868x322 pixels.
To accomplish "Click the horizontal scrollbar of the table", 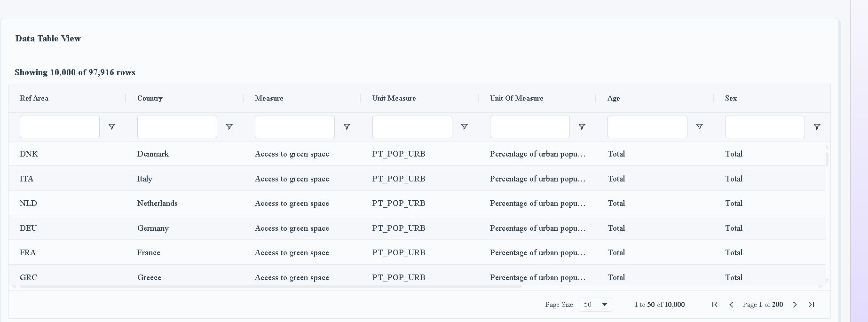I will [270, 286].
